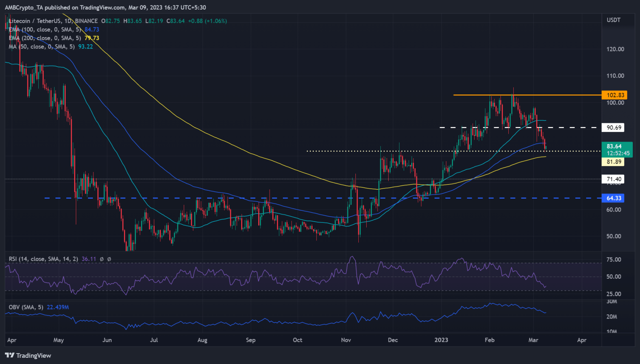This screenshot has height=364, width=640.
Task: Select the first Ø icon in RSI legend
Action: point(102,259)
